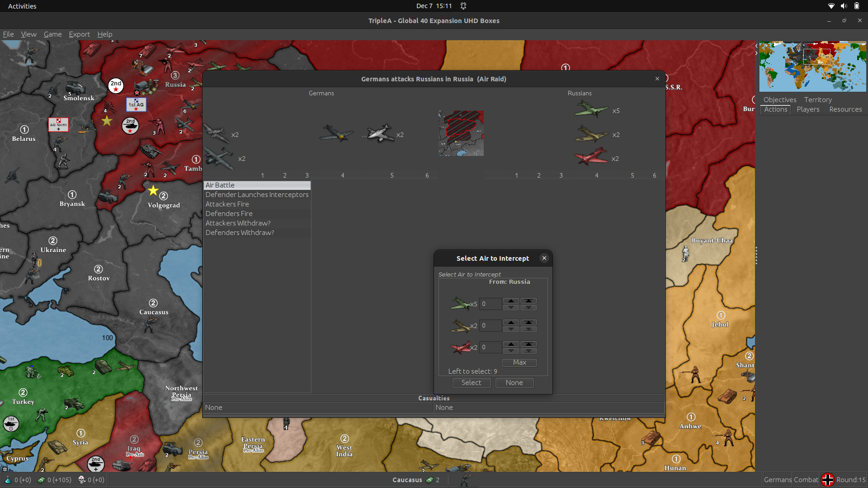868x488 pixels.
Task: Click the world minimap thumbnail
Action: (812, 66)
